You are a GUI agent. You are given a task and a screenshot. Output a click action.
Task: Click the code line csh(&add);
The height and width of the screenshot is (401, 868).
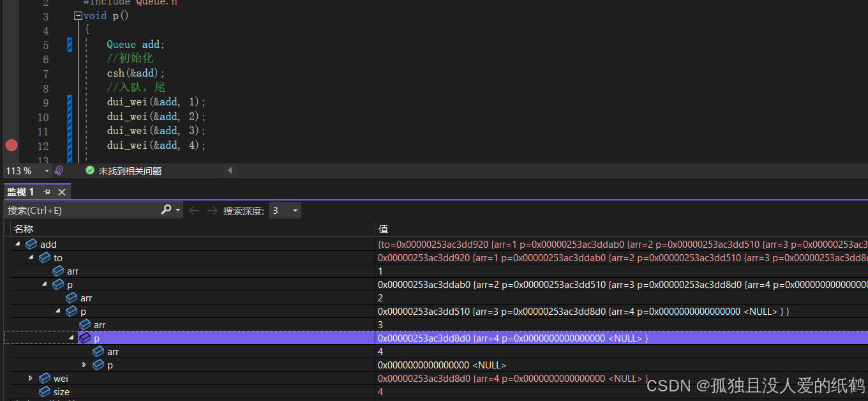click(136, 73)
